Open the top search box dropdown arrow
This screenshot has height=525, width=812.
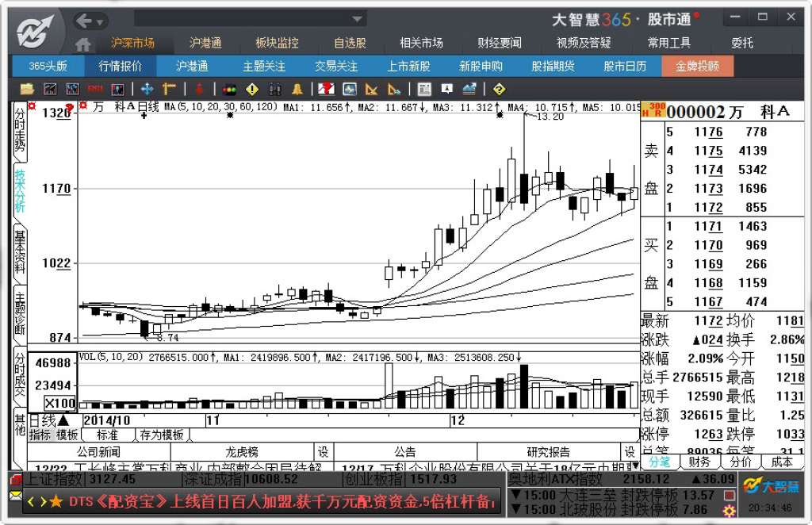[x=357, y=19]
